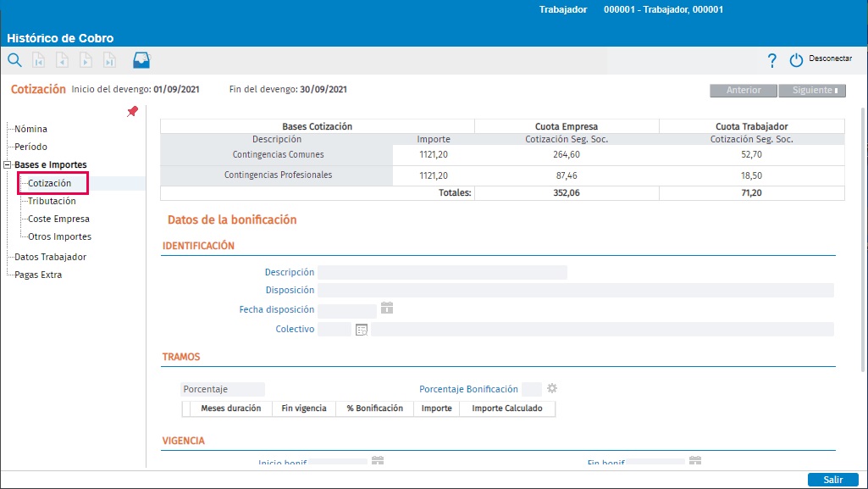Select Nómina in the tree
868x489 pixels.
pyautogui.click(x=30, y=129)
